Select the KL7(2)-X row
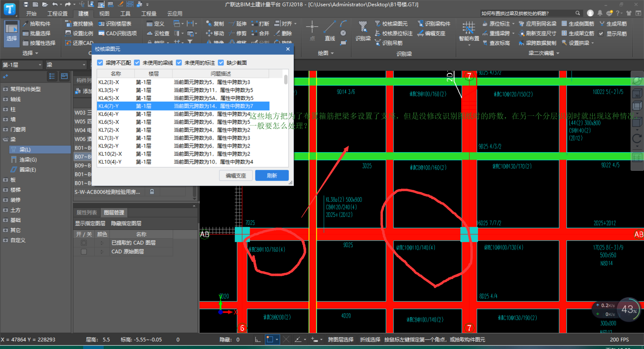644x349 pixels. pyautogui.click(x=183, y=130)
